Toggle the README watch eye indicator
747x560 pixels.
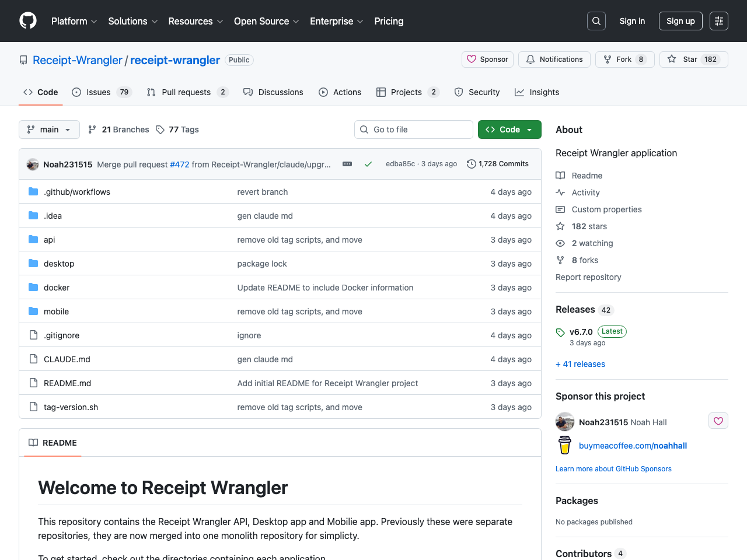pyautogui.click(x=560, y=243)
